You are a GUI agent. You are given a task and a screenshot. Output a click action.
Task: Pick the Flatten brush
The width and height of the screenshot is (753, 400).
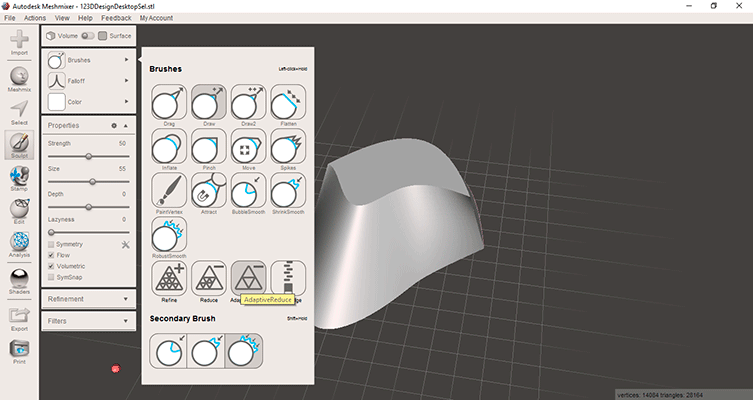tap(288, 102)
